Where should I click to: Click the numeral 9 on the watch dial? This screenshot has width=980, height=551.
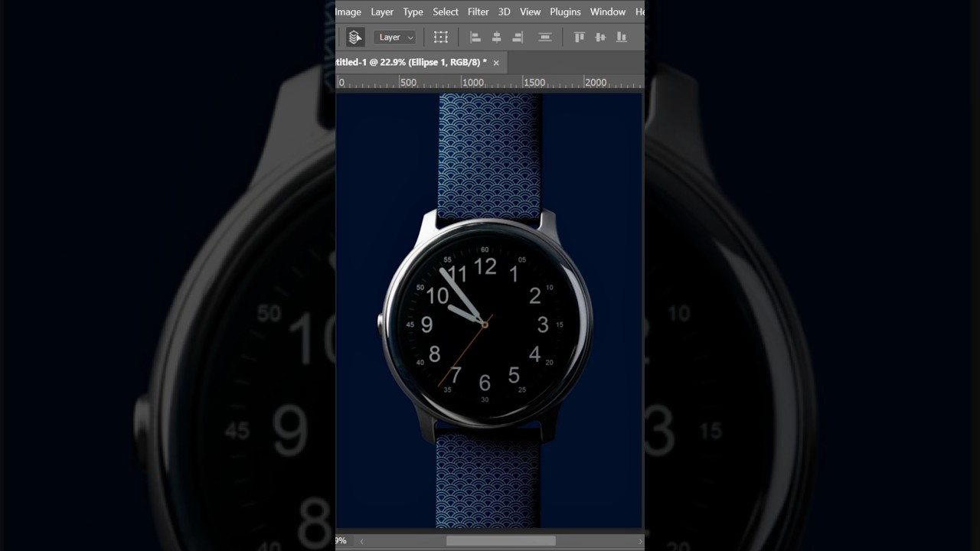coord(426,324)
